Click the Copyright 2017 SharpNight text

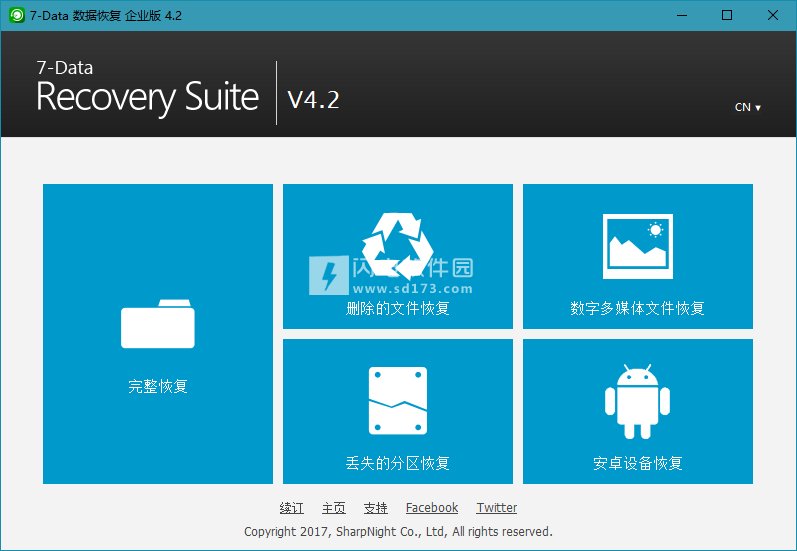398,532
